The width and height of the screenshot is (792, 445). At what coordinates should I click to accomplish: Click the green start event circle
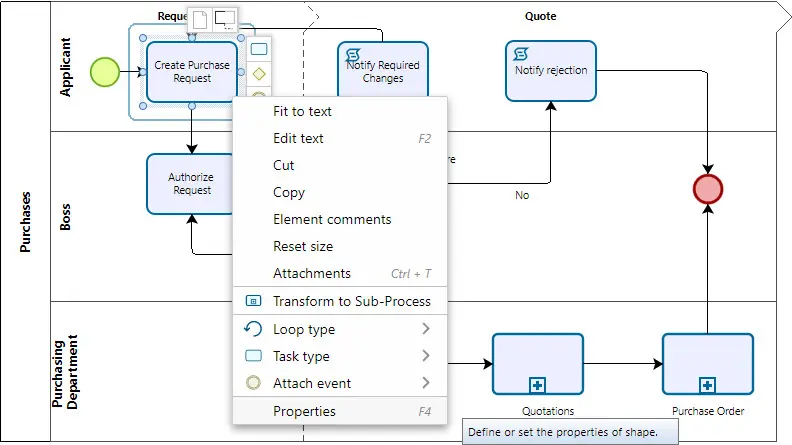pos(105,72)
